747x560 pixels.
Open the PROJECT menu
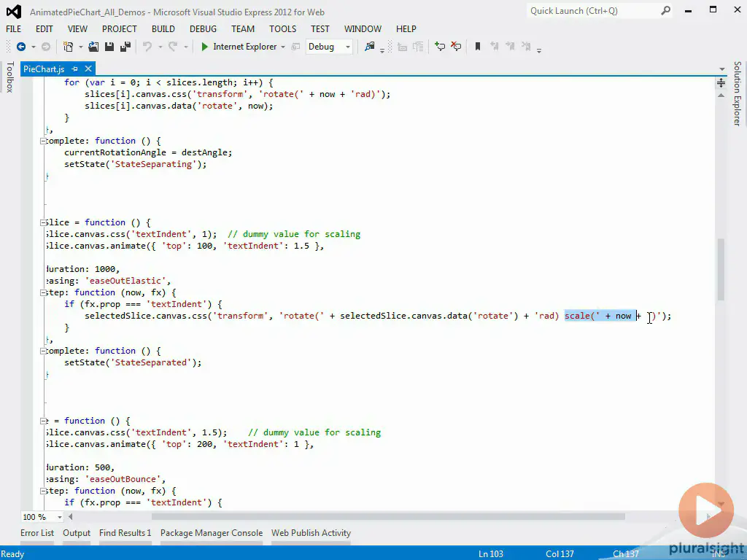tap(119, 29)
